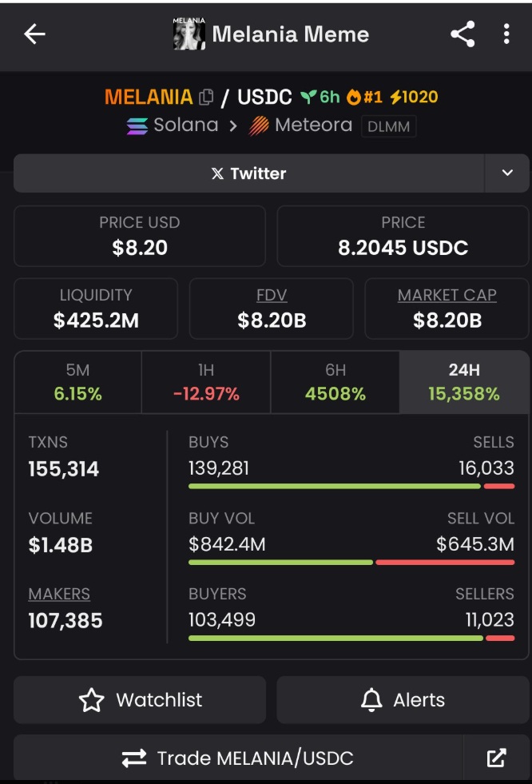Add token to Watchlist

140,700
